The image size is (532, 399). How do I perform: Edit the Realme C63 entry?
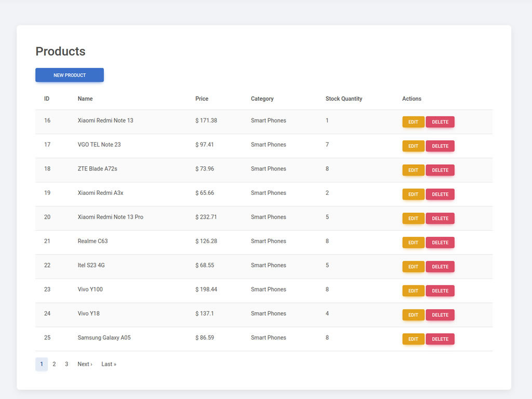tap(413, 243)
